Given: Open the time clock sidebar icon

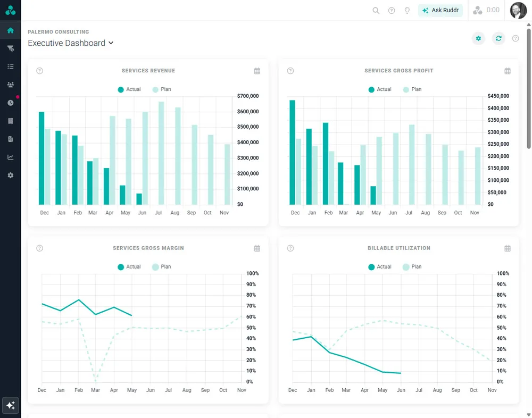Looking at the screenshot, I should coord(11,103).
